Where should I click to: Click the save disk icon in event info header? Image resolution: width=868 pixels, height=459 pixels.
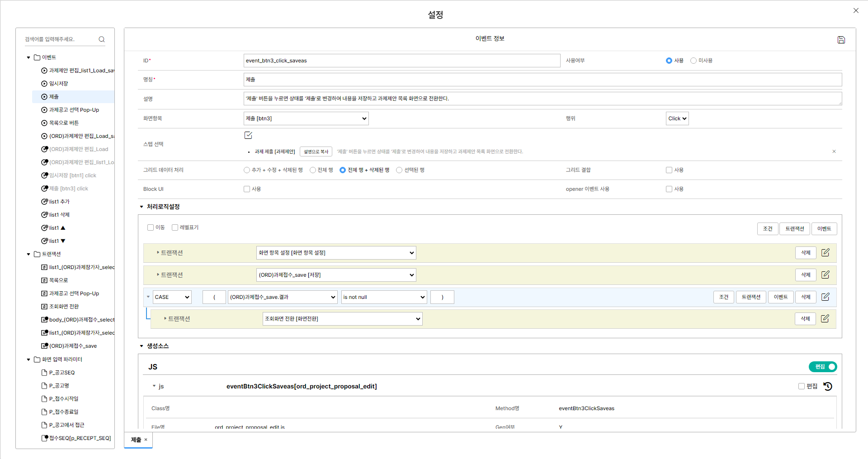(841, 40)
